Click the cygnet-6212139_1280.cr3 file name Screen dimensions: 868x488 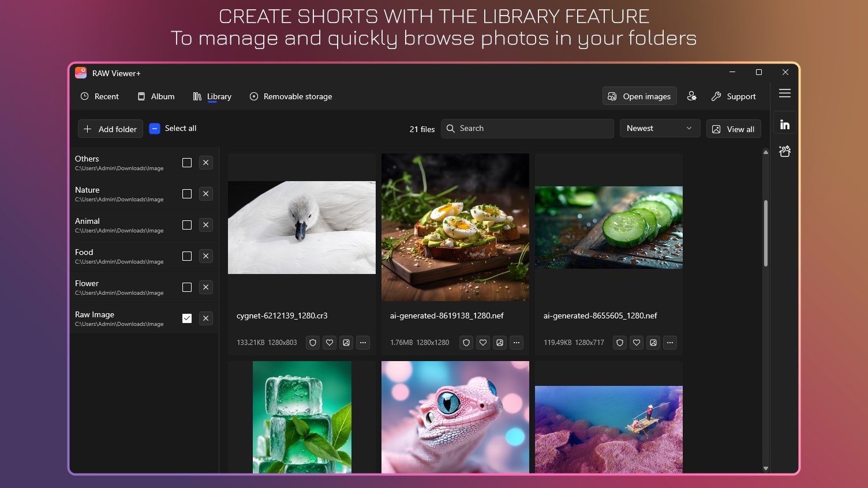click(282, 316)
